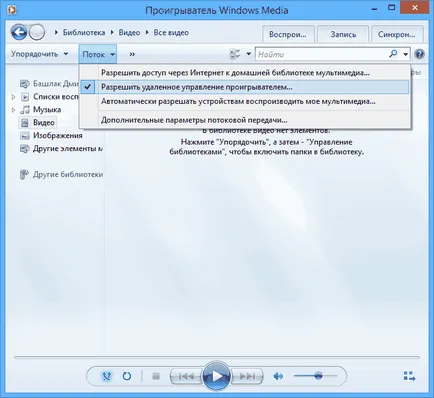Image resolution: width=434 pixels, height=398 pixels.
Task: Click the Изображения picture icon in the sidebar
Action: (25, 136)
